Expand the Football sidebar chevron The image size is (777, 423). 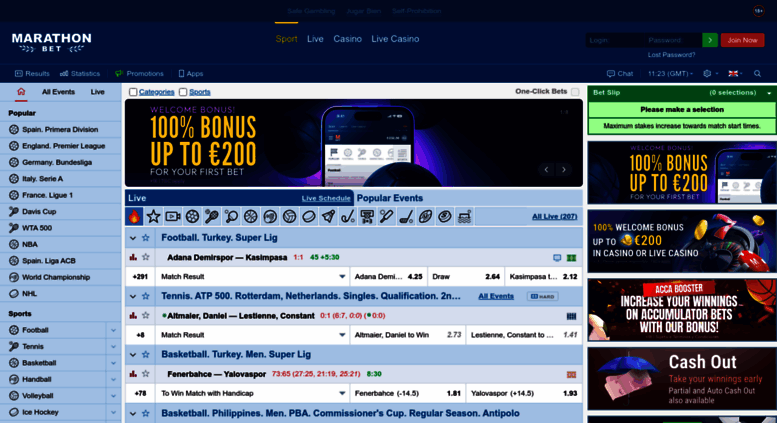pyautogui.click(x=113, y=330)
